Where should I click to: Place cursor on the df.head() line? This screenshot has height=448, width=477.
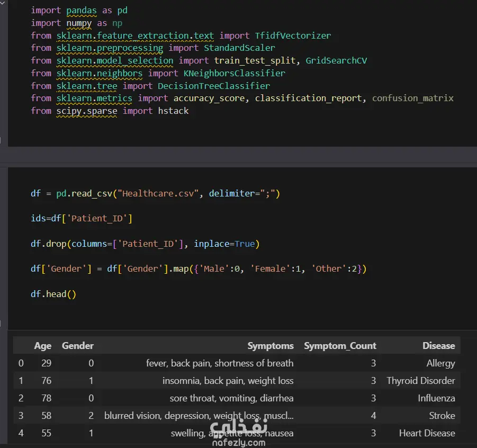53,294
